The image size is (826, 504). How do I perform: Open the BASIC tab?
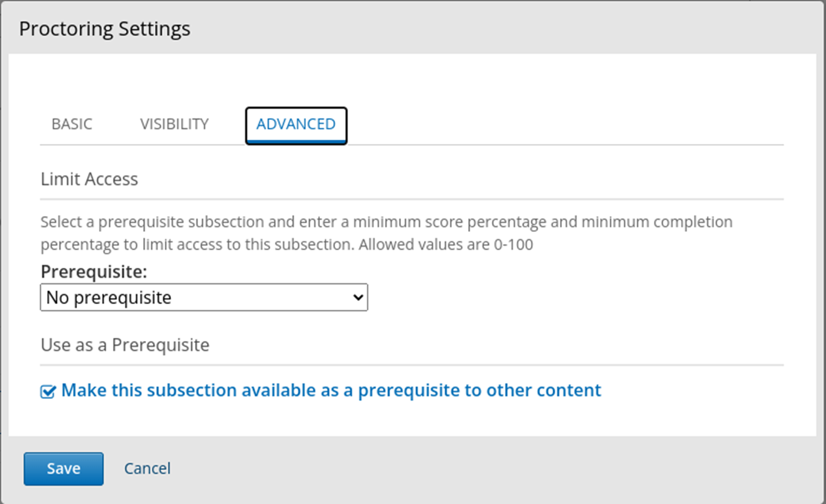[x=72, y=124]
